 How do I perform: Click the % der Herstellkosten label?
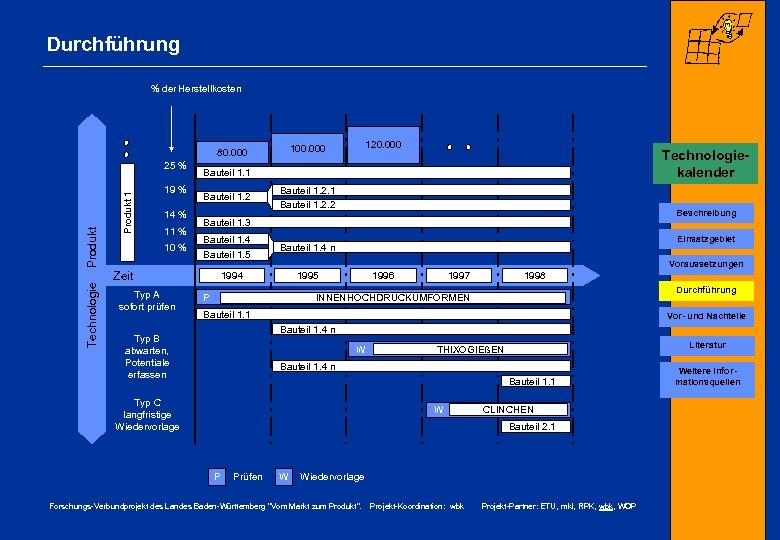click(196, 89)
